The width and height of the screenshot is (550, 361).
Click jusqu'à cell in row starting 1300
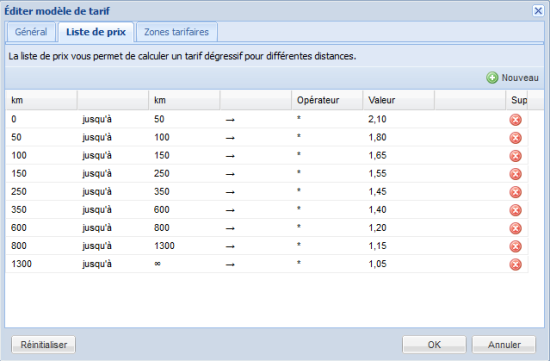113,264
